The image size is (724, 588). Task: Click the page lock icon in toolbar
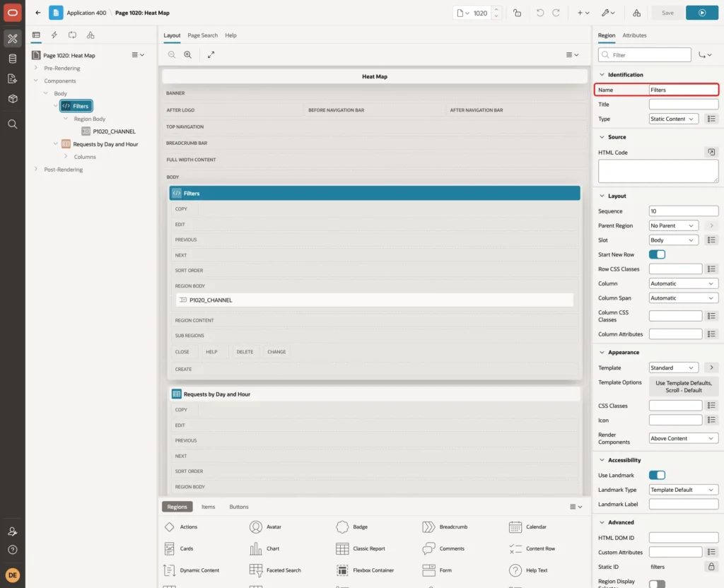(x=517, y=13)
